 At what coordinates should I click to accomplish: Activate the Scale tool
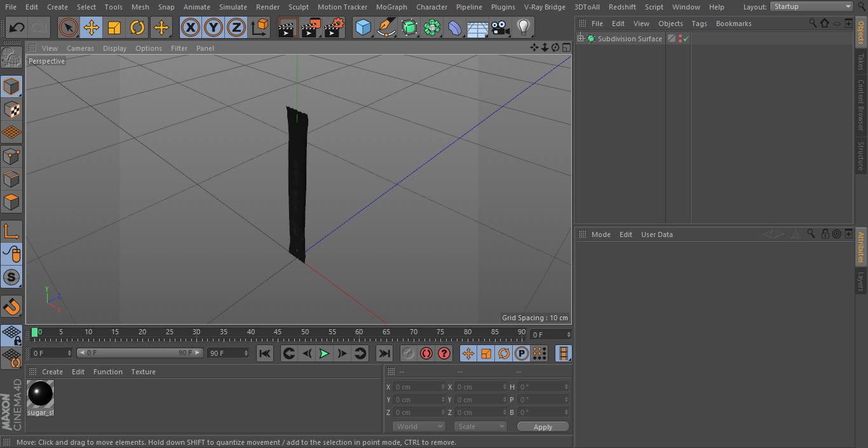[x=114, y=27]
